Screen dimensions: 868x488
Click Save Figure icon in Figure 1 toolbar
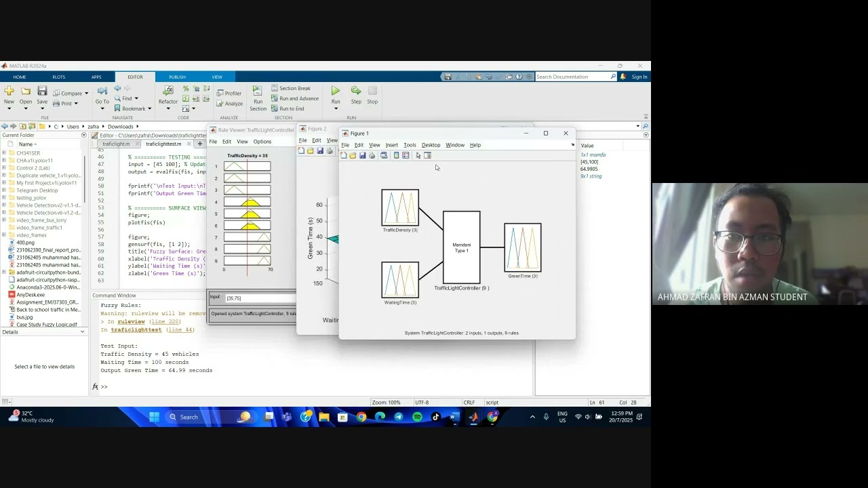(x=362, y=156)
